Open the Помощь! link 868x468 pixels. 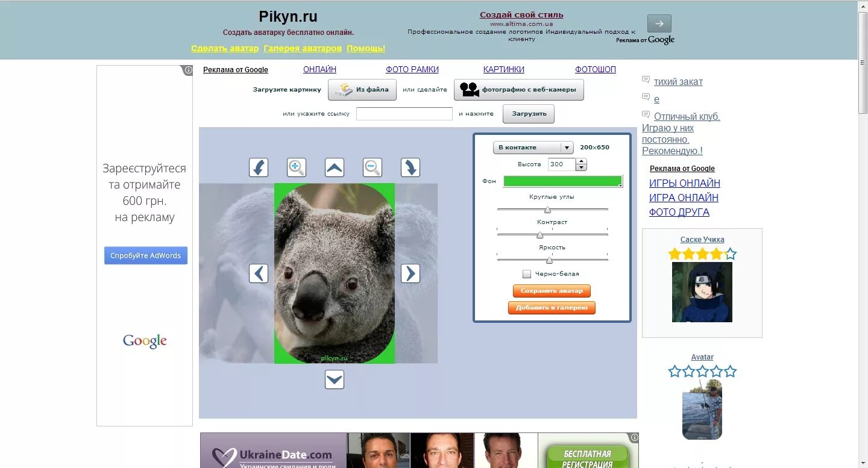366,48
